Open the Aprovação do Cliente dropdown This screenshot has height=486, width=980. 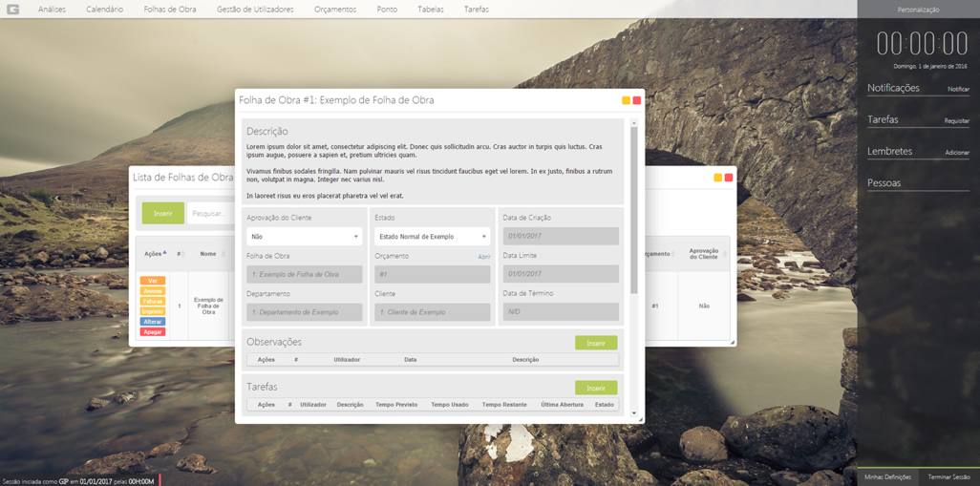[x=304, y=237]
